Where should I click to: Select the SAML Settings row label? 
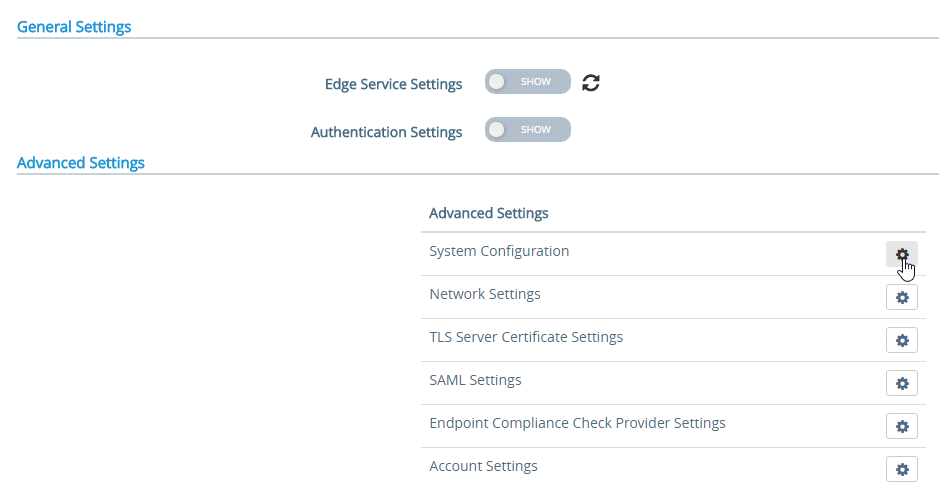point(475,380)
